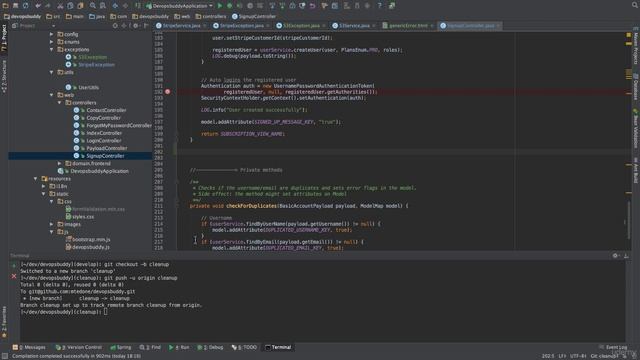Run DevopsbuddyApplication with green play icon

[220, 6]
